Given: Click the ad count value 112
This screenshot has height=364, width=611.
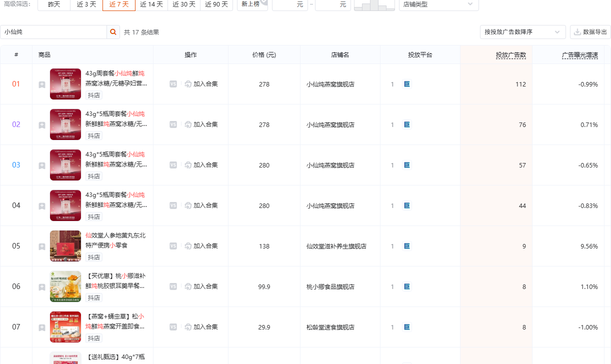Looking at the screenshot, I should pos(520,84).
